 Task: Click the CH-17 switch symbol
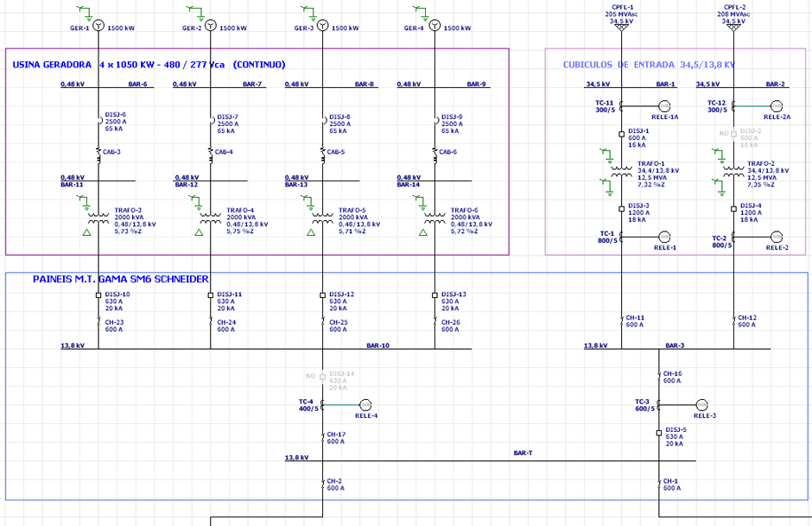(322, 436)
